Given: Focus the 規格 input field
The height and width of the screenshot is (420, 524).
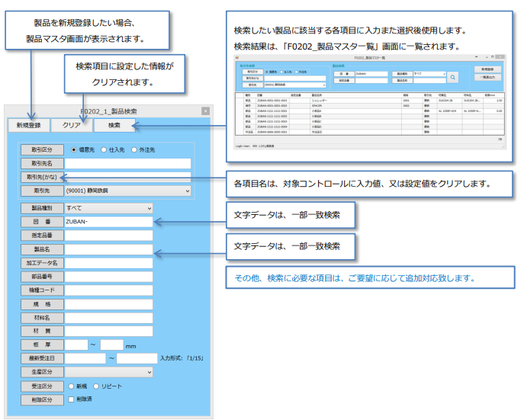Looking at the screenshot, I should tap(108, 304).
